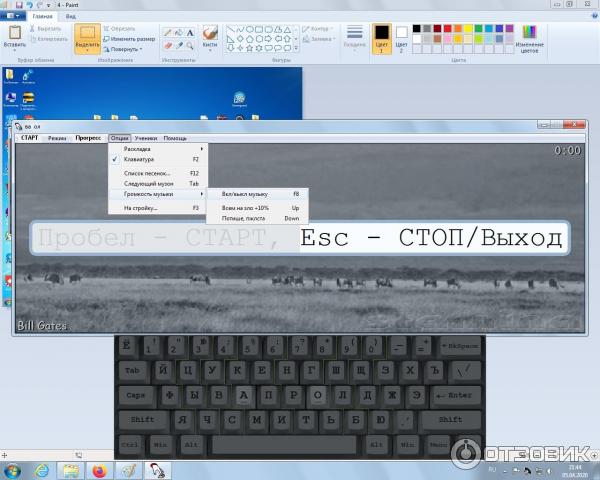Image resolution: width=600 pixels, height=480 pixels.
Task: Switch to the Вид ribbon tab
Action: pyautogui.click(x=70, y=17)
